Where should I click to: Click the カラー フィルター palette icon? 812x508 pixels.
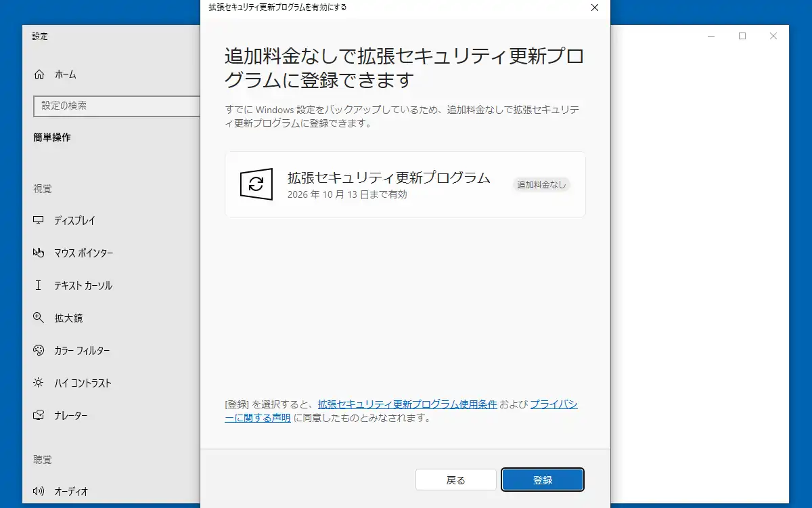click(39, 351)
